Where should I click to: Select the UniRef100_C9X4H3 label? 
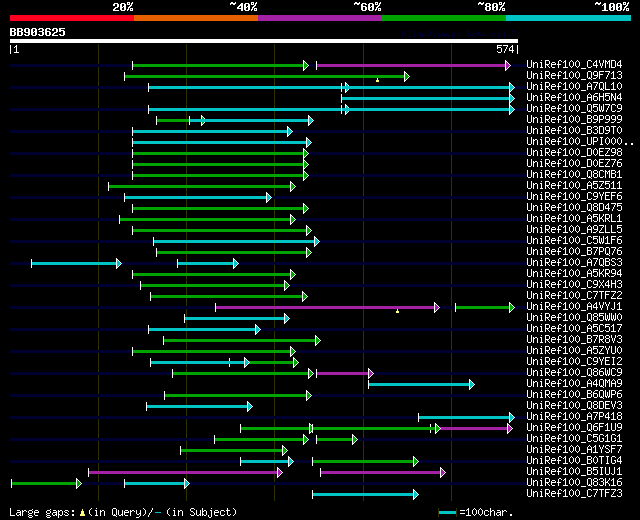click(x=574, y=285)
